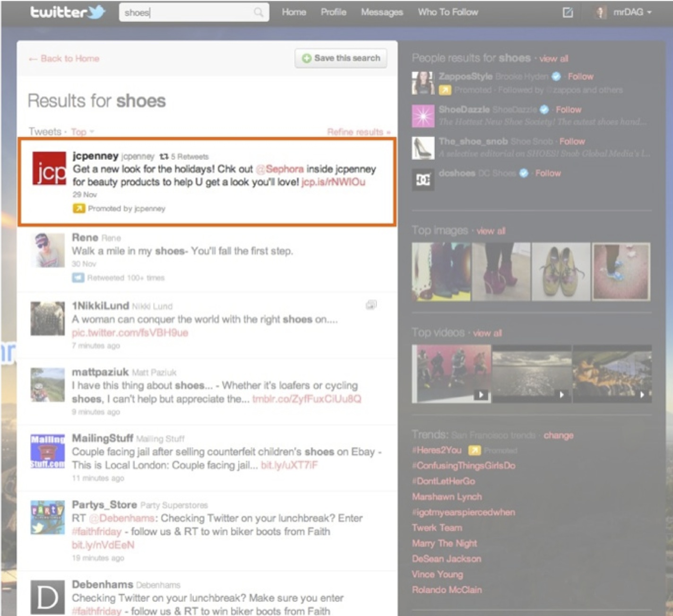Image resolution: width=673 pixels, height=616 pixels.
Task: Open the #DontLetHerGo trend
Action: tap(444, 481)
